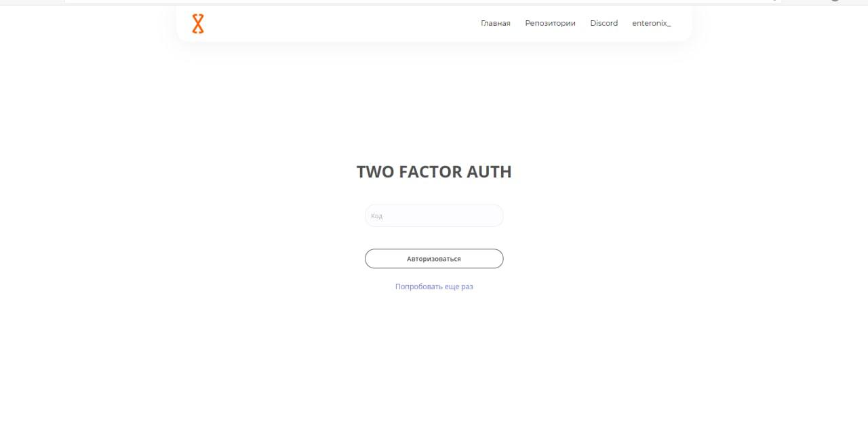
Task: Click the browser address bar at top
Action: pos(420,1)
